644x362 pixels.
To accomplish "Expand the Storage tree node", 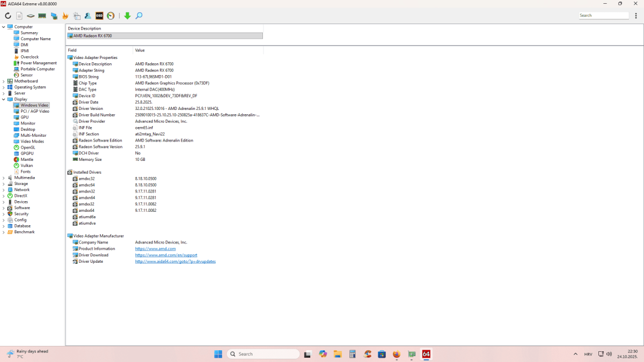I will coord(4,184).
